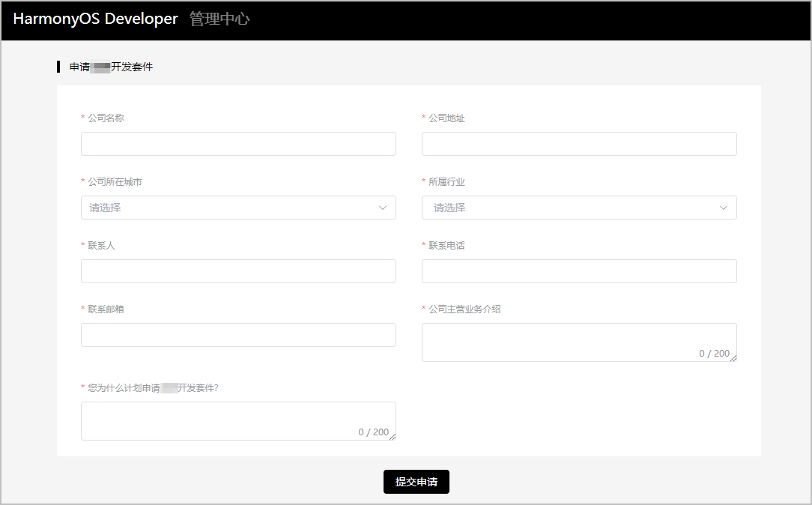Click the 联系电话 text field
This screenshot has height=505, width=812.
(x=579, y=271)
